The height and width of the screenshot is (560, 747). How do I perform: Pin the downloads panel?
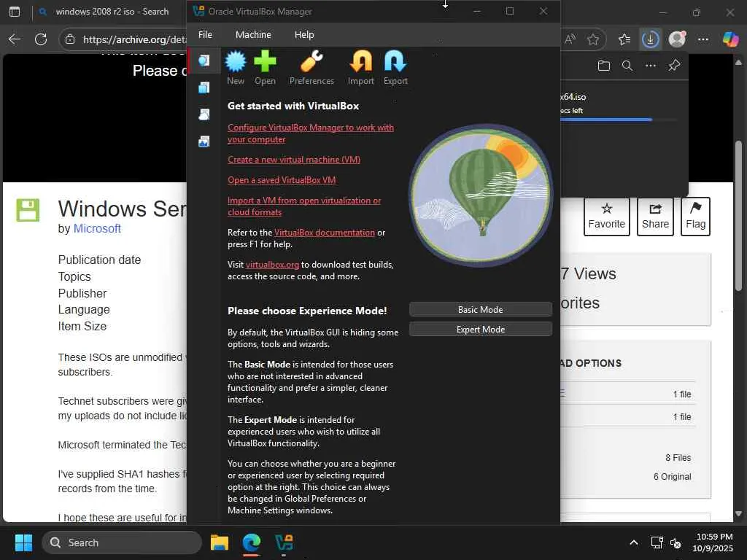click(674, 66)
